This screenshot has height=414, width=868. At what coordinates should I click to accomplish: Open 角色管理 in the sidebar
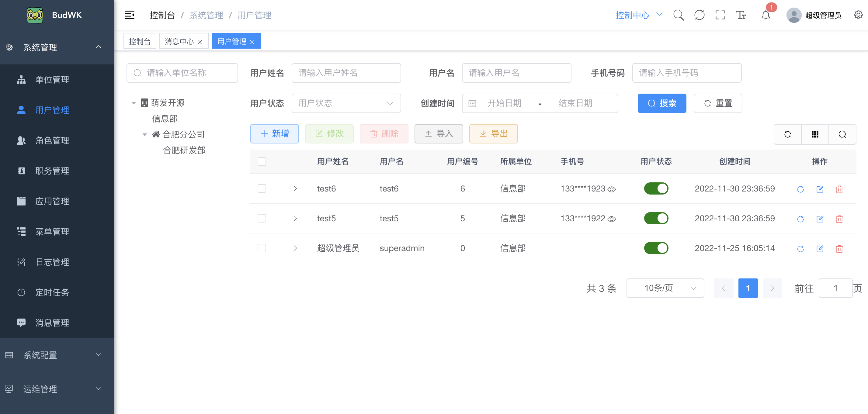[x=57, y=140]
